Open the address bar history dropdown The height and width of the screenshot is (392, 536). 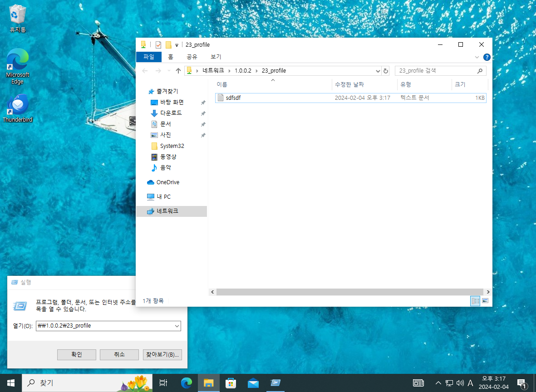pos(378,71)
